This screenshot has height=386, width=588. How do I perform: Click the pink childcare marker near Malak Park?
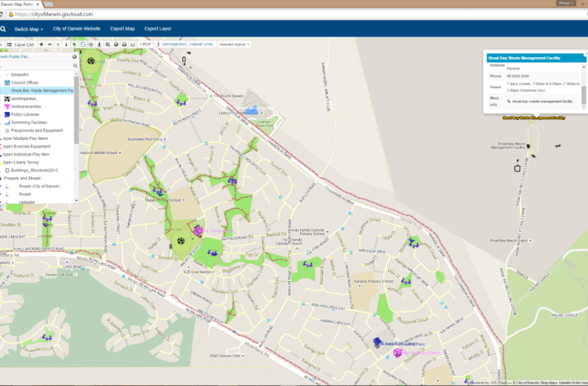click(x=198, y=230)
